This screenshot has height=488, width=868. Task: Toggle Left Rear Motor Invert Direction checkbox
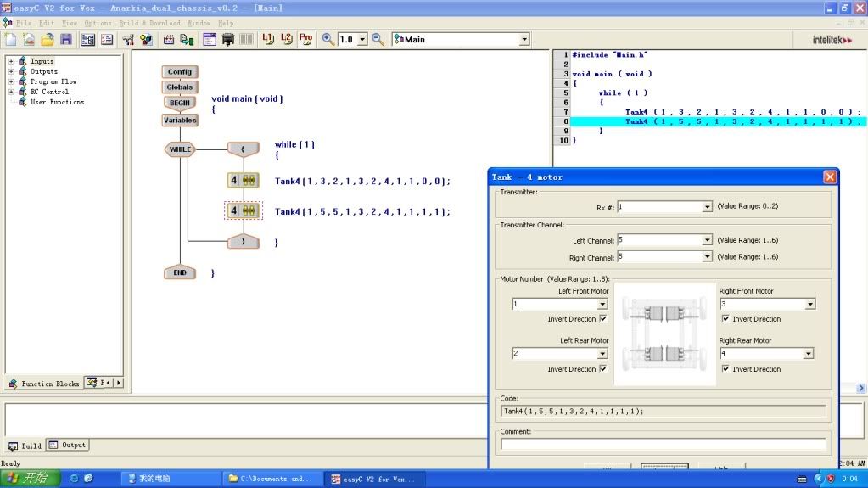(602, 368)
